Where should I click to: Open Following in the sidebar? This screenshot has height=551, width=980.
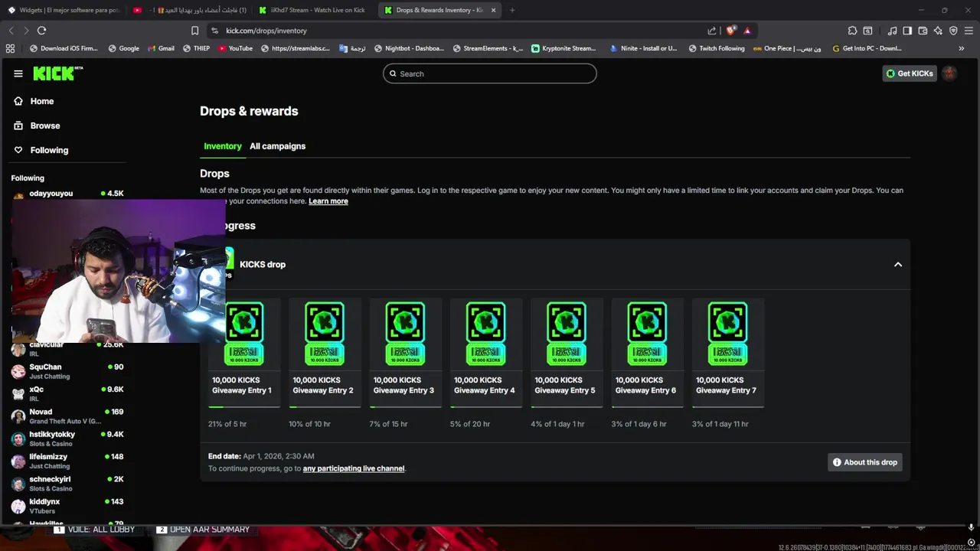(x=49, y=150)
